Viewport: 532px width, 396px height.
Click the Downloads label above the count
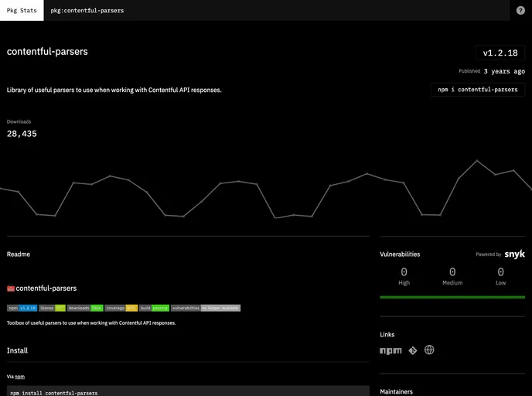[x=19, y=121]
